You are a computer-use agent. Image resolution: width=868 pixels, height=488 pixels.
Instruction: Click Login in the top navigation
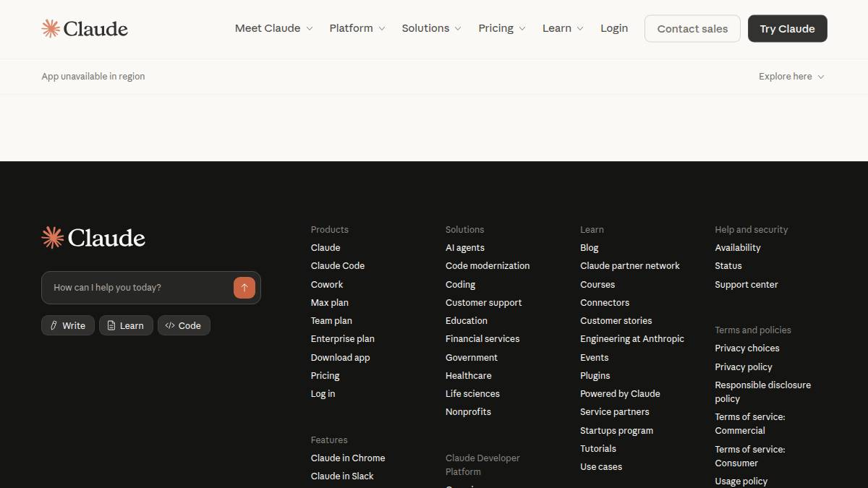[x=614, y=28]
